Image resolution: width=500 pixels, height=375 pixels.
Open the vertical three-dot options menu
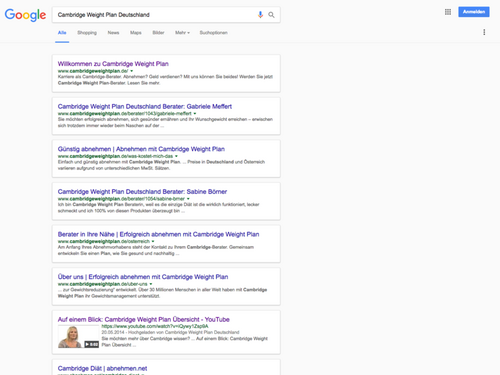[484, 32]
